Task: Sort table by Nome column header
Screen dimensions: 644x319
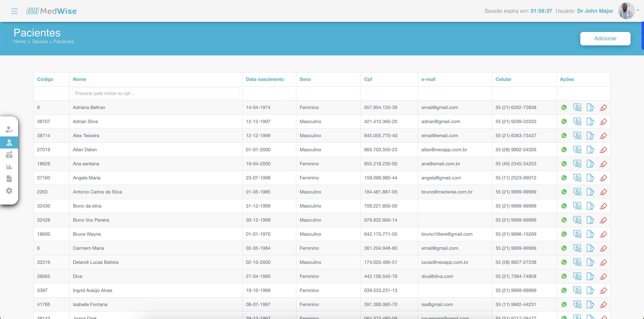Action: (80, 79)
